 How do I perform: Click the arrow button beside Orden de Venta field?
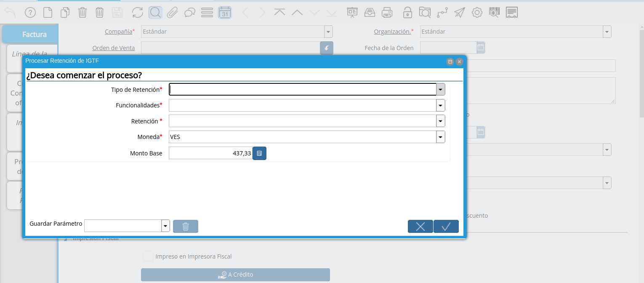327,48
